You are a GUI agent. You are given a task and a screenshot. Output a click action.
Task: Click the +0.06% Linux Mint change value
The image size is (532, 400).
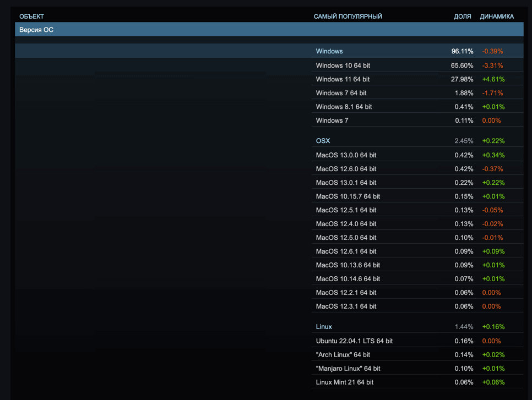(493, 382)
